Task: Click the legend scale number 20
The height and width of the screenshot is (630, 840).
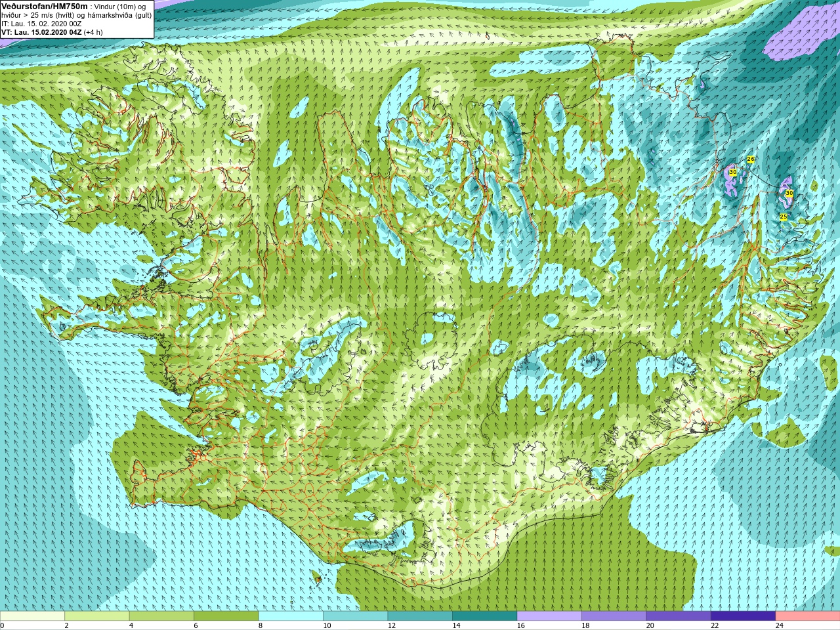Action: (x=650, y=625)
